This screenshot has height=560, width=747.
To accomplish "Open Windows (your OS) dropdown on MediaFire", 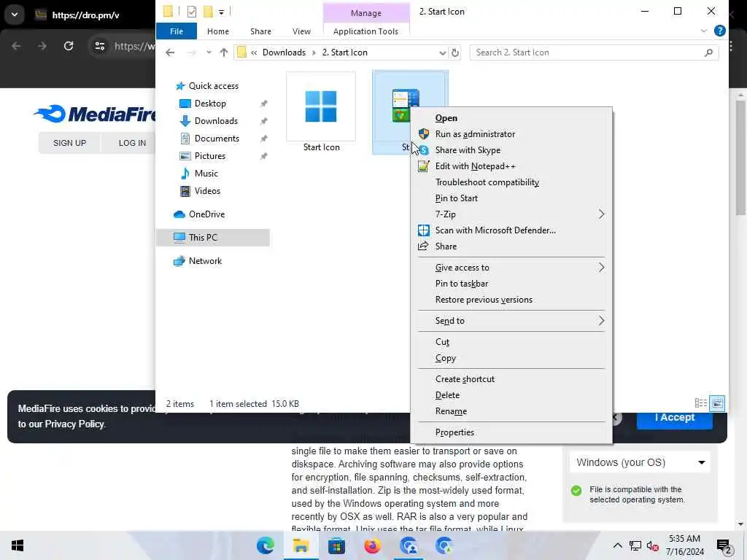I will [x=640, y=462].
